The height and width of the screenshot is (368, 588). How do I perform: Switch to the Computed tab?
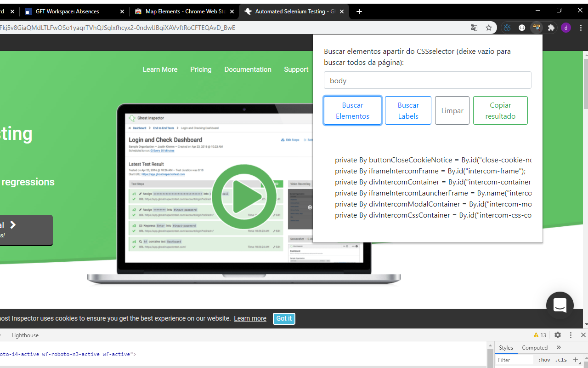click(x=535, y=348)
